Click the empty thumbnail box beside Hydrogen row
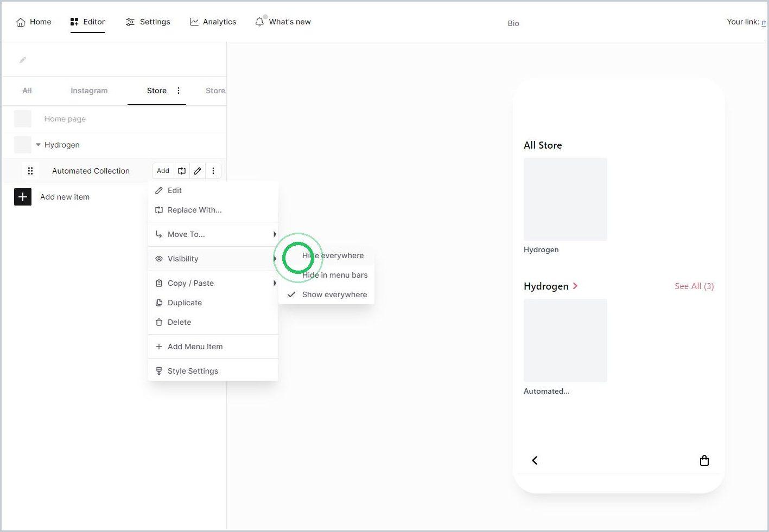769x532 pixels. click(x=23, y=145)
